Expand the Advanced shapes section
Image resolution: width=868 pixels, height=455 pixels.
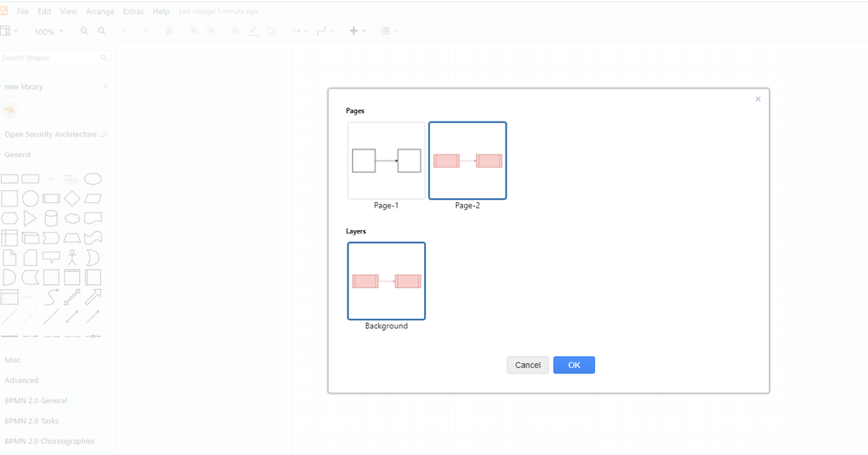[x=21, y=380]
